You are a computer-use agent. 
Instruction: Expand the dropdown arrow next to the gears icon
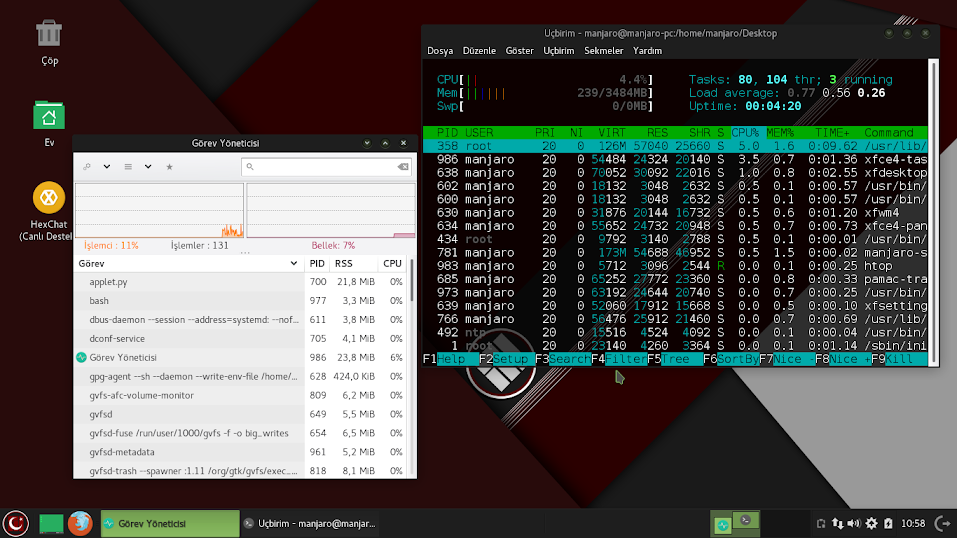tap(107, 167)
